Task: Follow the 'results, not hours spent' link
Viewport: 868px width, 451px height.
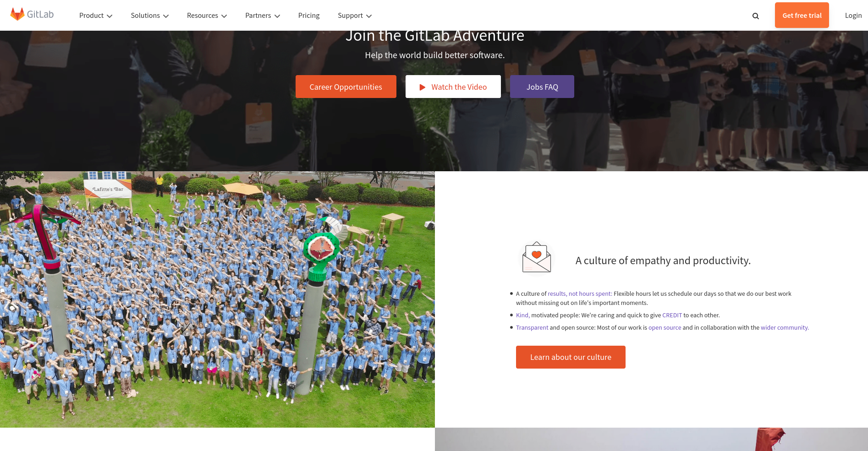Action: tap(580, 294)
